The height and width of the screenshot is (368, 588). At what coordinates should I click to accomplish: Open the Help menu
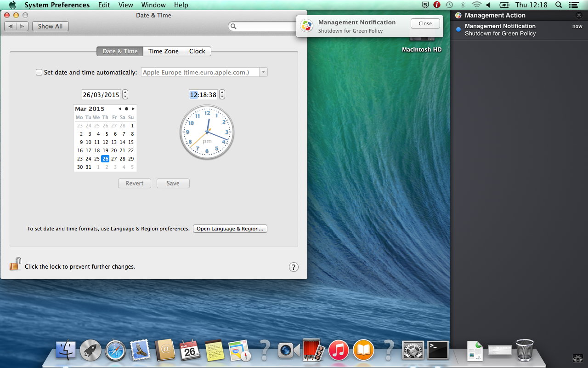pyautogui.click(x=181, y=5)
